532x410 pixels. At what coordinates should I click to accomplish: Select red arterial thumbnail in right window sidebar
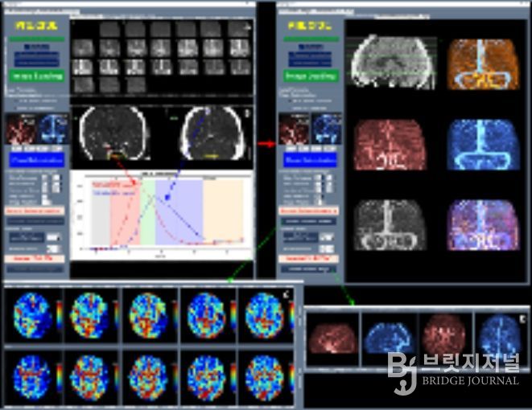tap(294, 128)
